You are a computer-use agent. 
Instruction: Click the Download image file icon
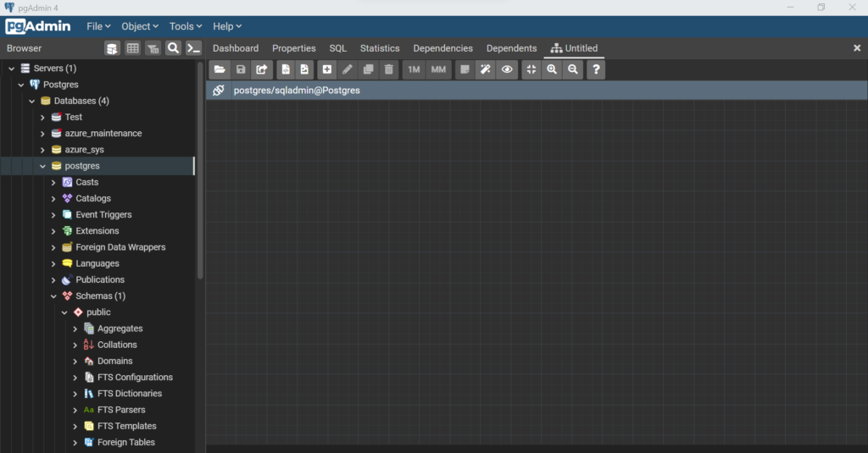point(304,69)
